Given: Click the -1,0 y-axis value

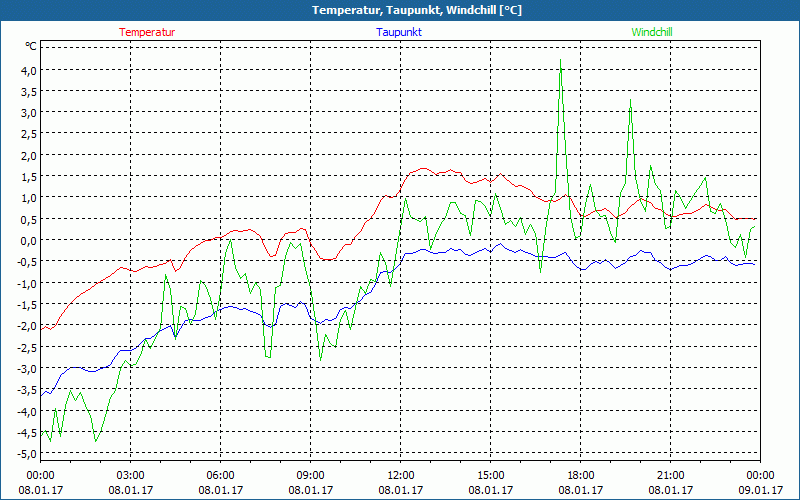Looking at the screenshot, I should [28, 283].
